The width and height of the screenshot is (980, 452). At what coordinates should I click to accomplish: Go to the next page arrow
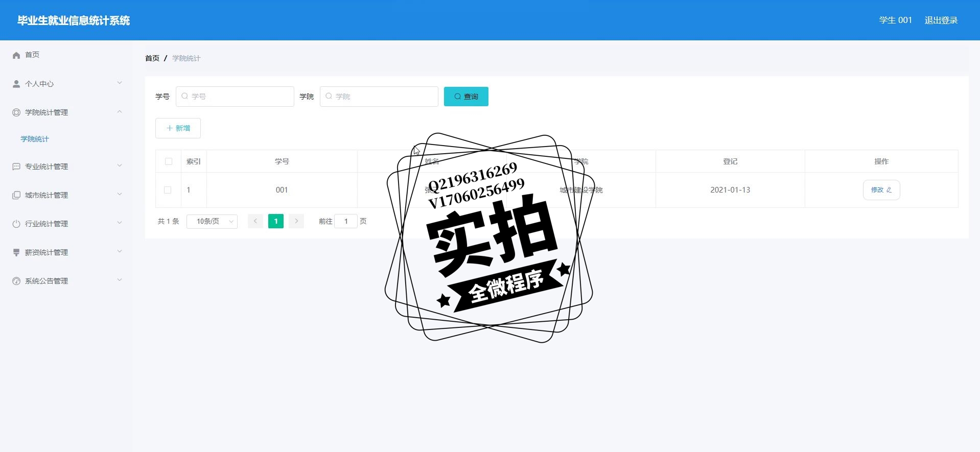tap(296, 221)
